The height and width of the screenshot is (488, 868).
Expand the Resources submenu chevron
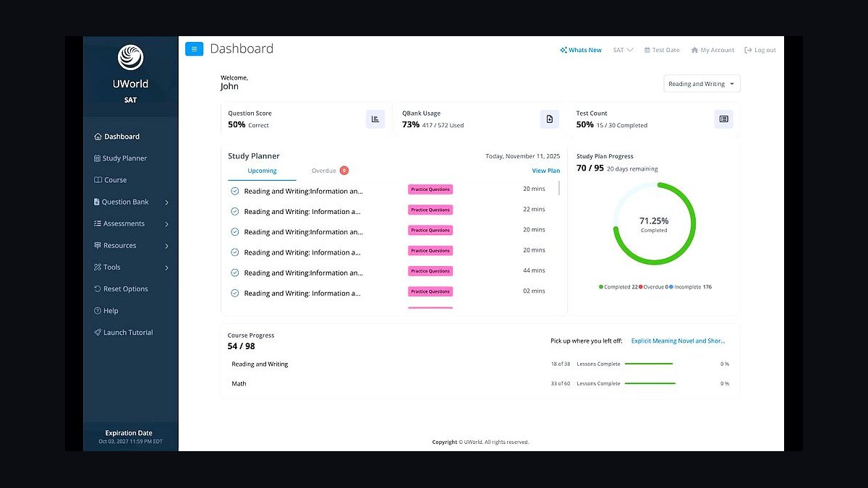point(167,246)
